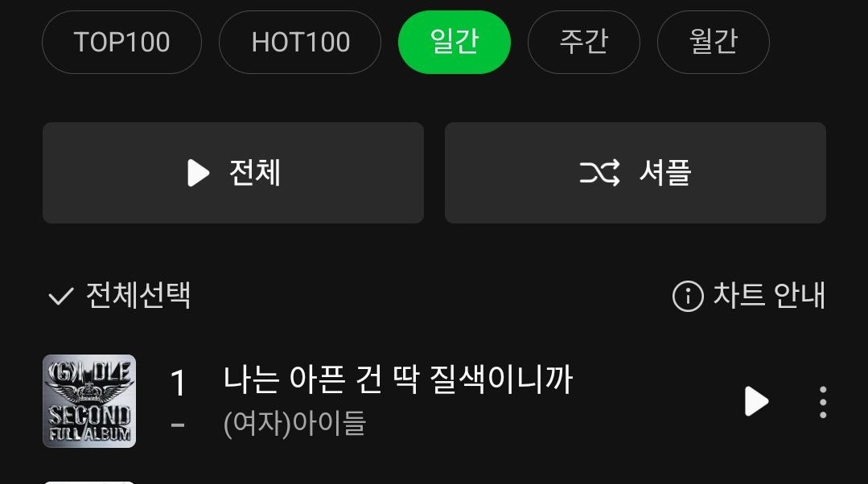The height and width of the screenshot is (484, 868).
Task: Click the shuffle arrows icon
Action: pyautogui.click(x=599, y=173)
